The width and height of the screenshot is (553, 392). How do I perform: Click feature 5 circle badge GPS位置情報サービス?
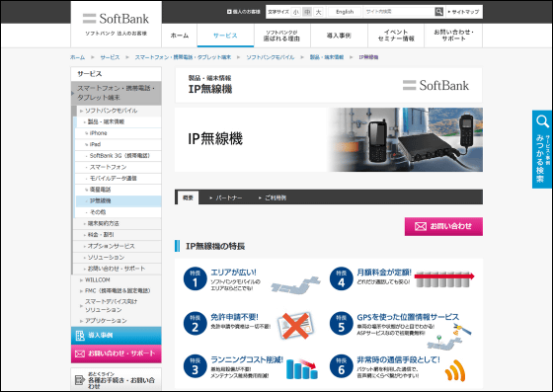coord(341,323)
